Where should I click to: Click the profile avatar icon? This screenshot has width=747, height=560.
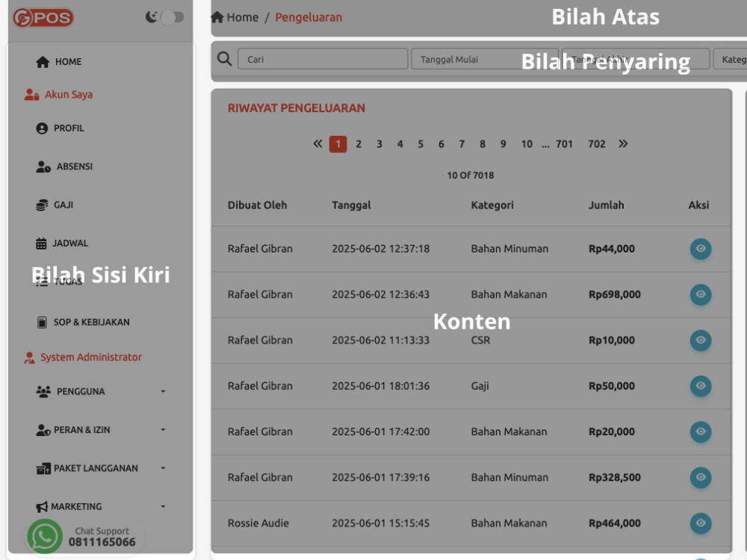point(42,128)
